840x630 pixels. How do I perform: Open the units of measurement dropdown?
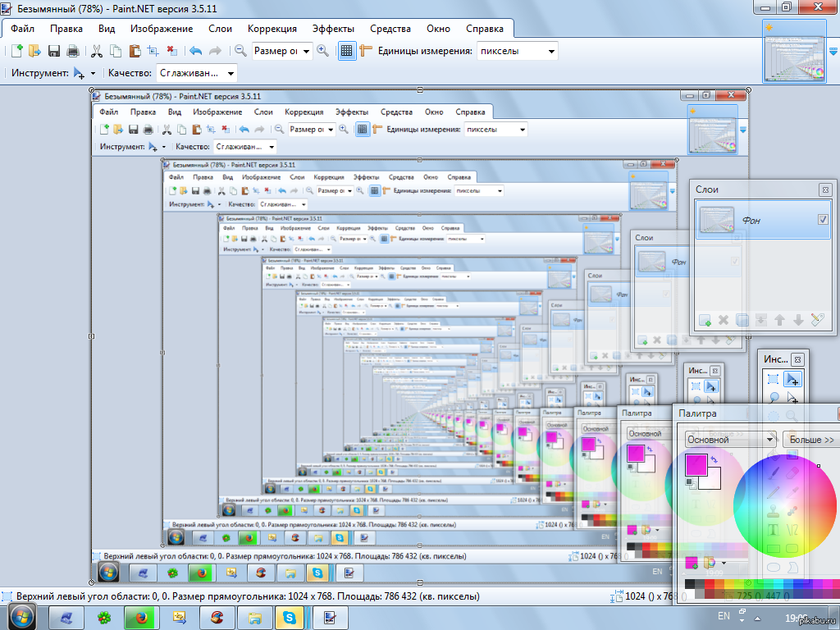517,52
